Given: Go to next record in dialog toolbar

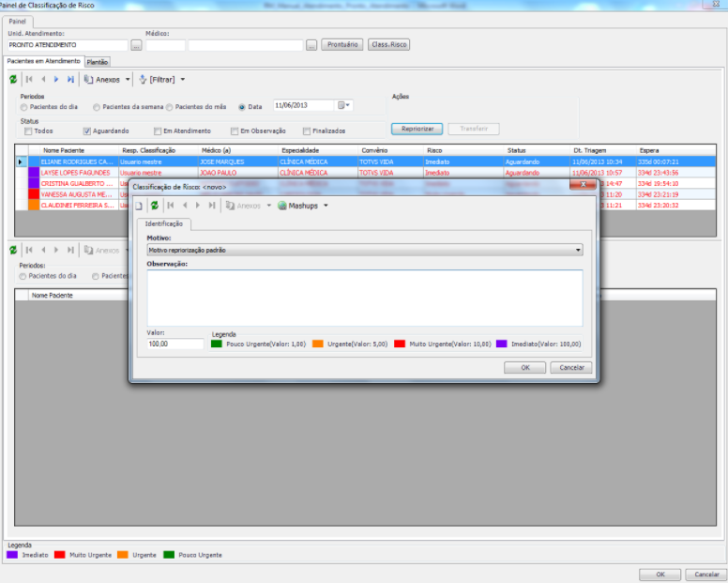Looking at the screenshot, I should click(x=198, y=206).
